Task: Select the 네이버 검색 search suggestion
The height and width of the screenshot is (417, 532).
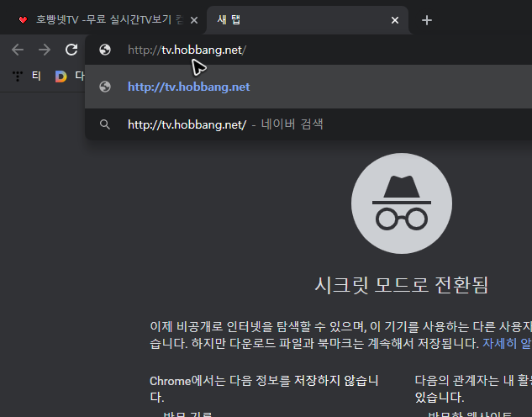Action: point(308,124)
